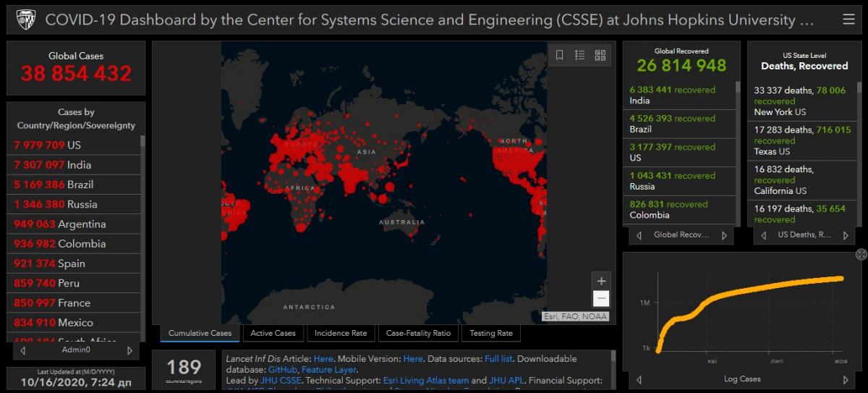Select US 3 177 397 recovered entry

(679, 152)
